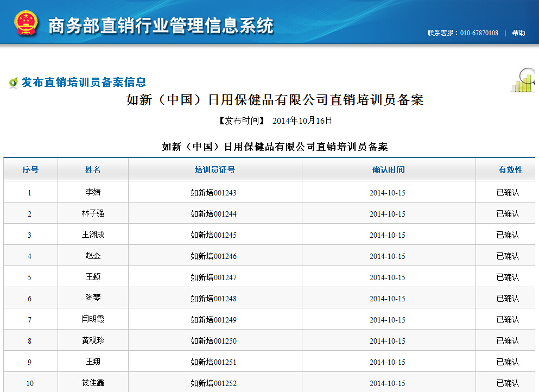Click the chart magnifier statistics icon
The image size is (539, 392).
click(x=524, y=80)
